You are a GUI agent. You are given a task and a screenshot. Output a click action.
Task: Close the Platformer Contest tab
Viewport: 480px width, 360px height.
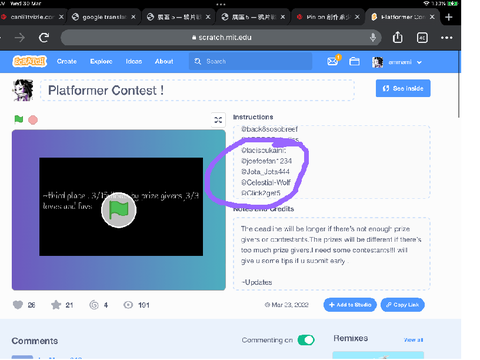432,17
